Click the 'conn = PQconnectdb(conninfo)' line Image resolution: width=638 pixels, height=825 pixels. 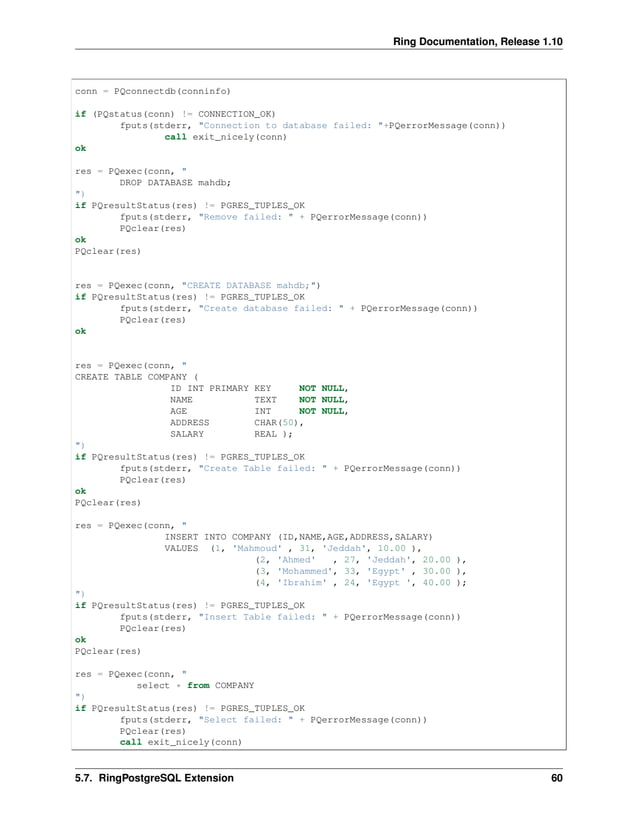[x=153, y=91]
